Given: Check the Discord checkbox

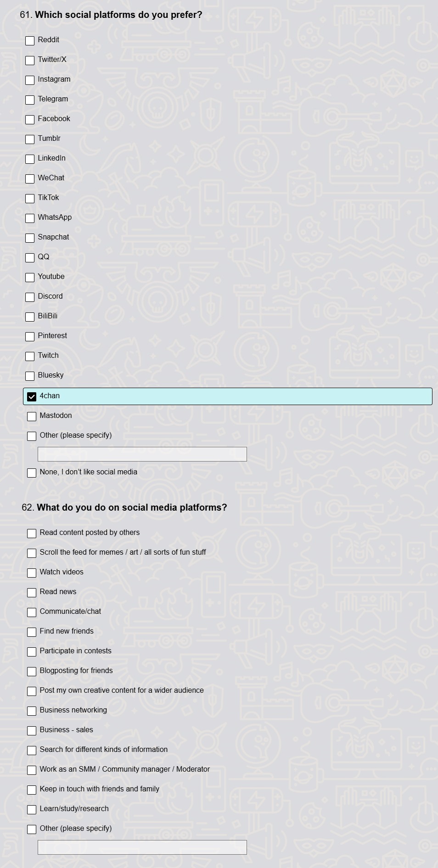Looking at the screenshot, I should (30, 297).
